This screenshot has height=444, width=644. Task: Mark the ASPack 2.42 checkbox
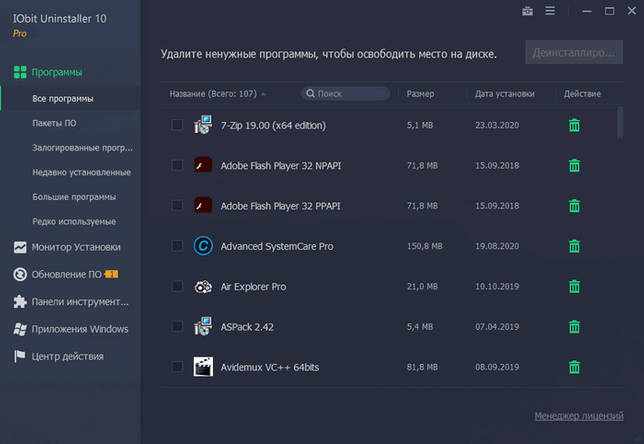coord(177,326)
